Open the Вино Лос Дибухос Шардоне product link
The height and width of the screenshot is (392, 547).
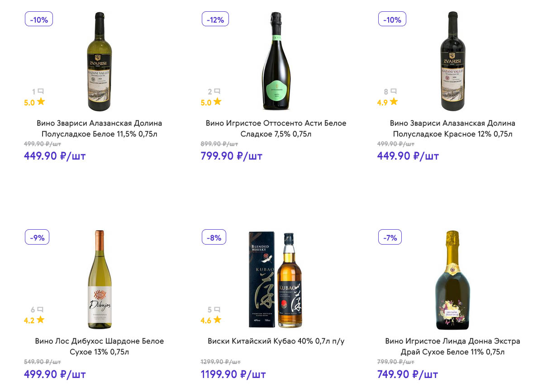[x=99, y=346]
